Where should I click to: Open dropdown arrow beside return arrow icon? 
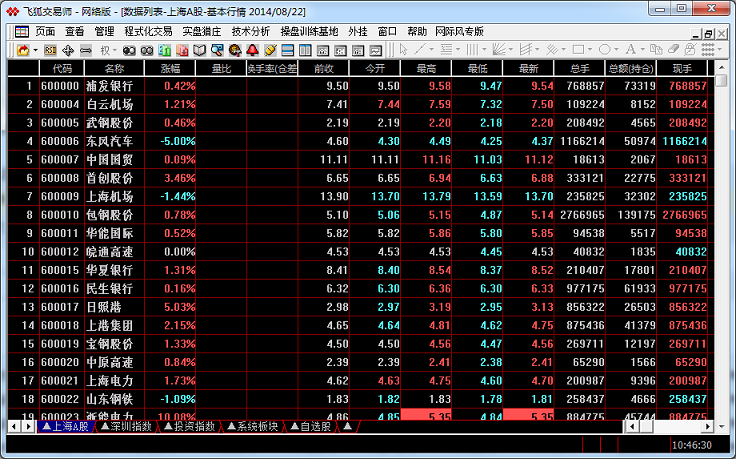(x=35, y=49)
